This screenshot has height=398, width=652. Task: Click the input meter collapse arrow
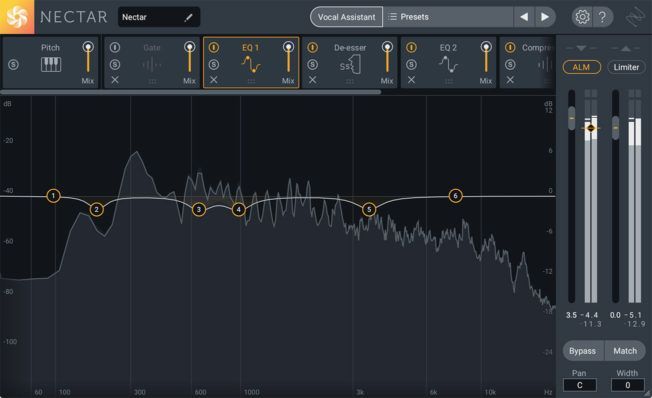[581, 49]
